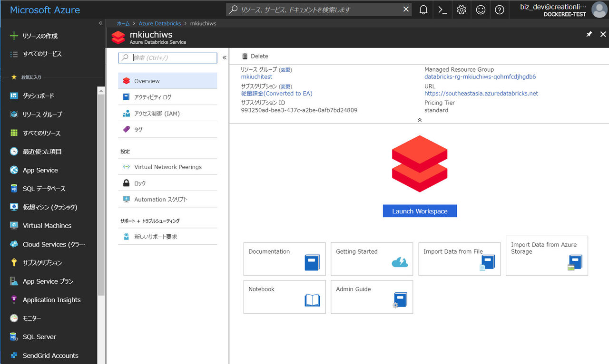Screen dimensions: 609x364
Task: Click the Virtual Machines monitor icon
Action: coord(14,226)
